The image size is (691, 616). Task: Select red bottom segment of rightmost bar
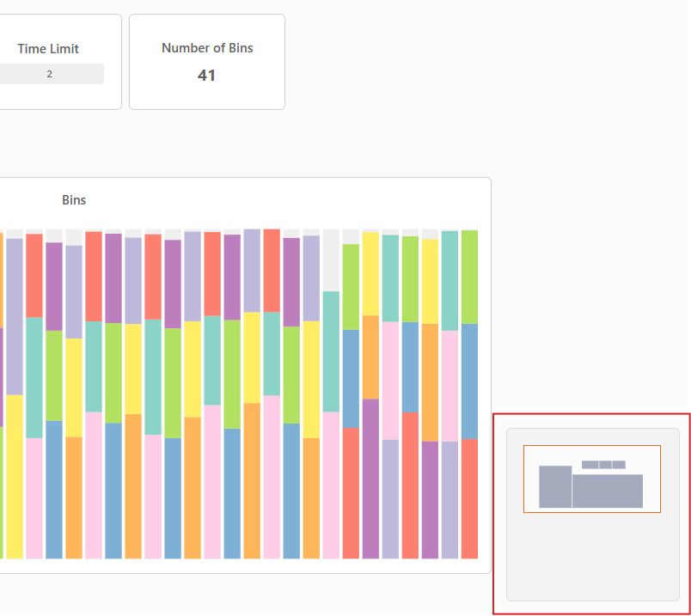pos(469,498)
